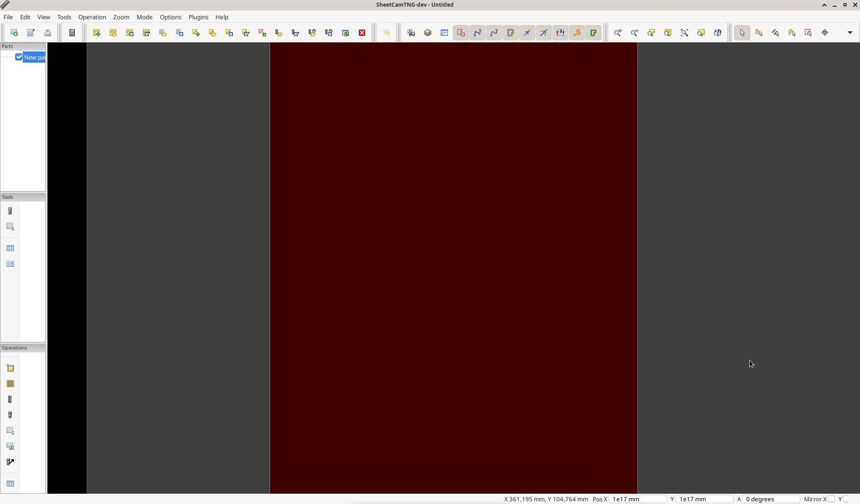This screenshot has width=860, height=504.
Task: Click the zoom in magnifier icon
Action: point(618,33)
